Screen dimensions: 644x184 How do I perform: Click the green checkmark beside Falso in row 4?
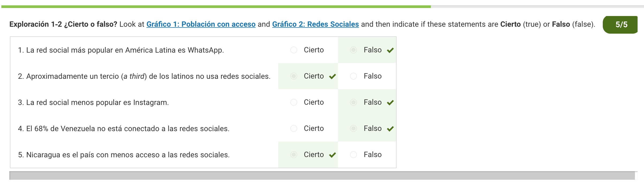pos(390,129)
